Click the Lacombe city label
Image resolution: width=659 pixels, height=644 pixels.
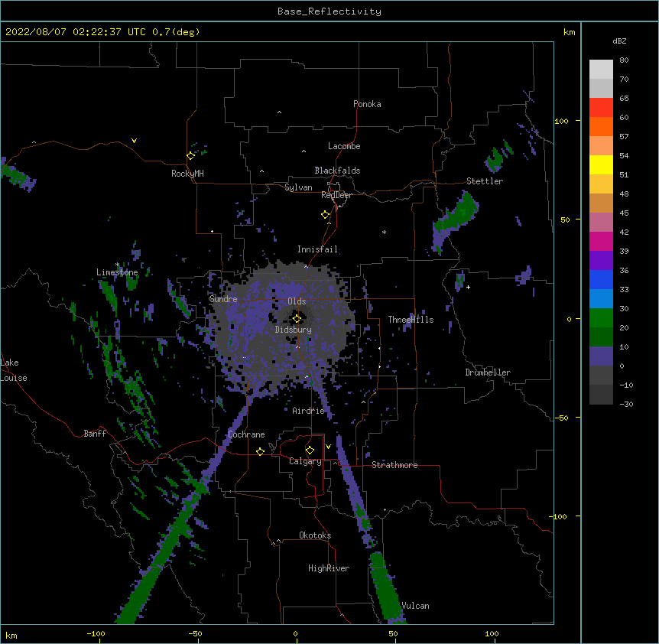[x=344, y=146]
